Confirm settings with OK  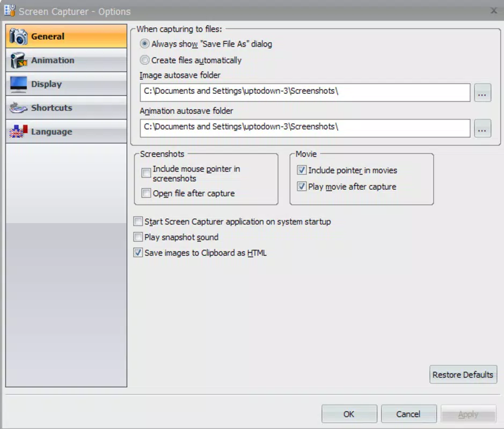tap(349, 414)
